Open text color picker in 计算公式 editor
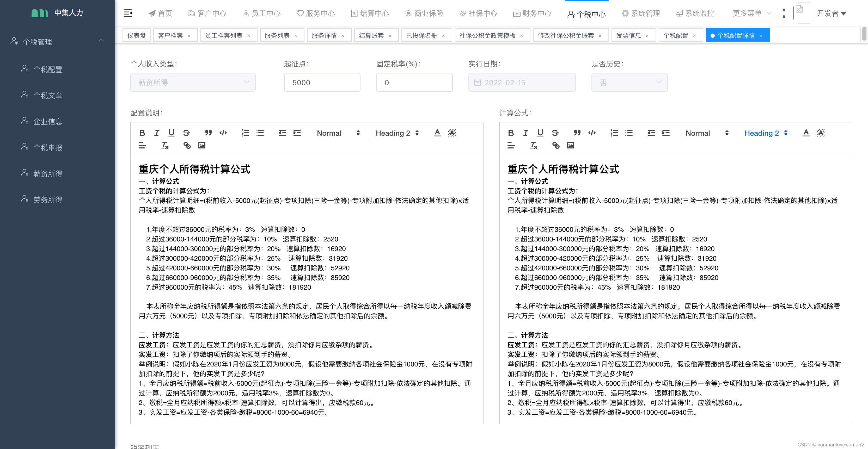Image resolution: width=868 pixels, height=449 pixels. click(806, 133)
